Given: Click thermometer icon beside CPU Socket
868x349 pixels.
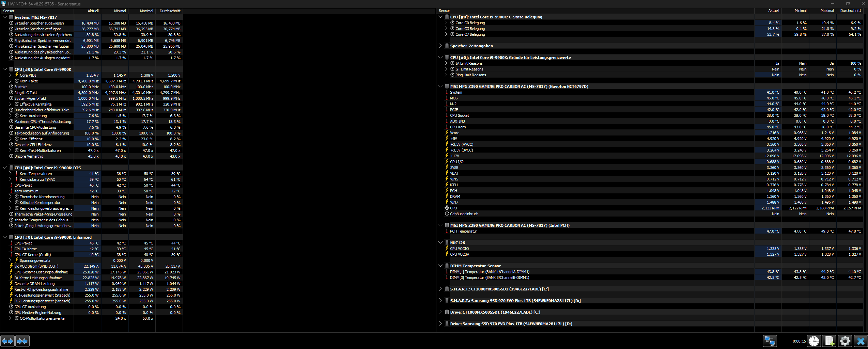Looking at the screenshot, I should tap(447, 115).
